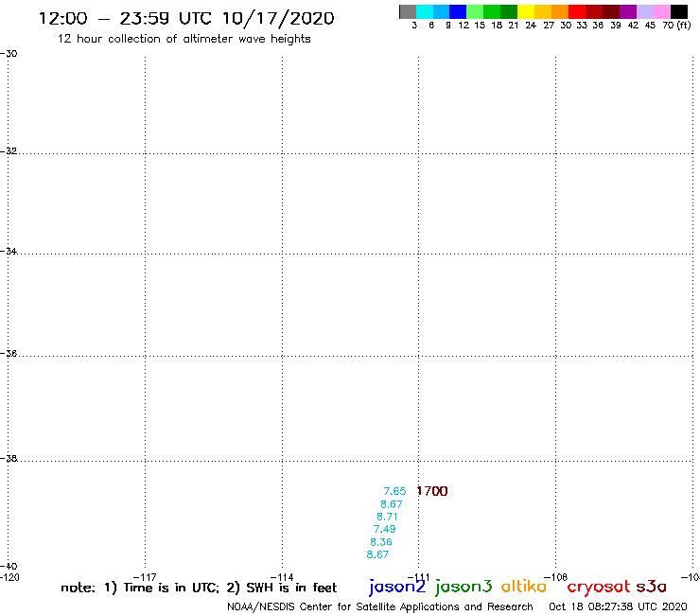Viewport: 700px width, 615px height.
Task: Click the -117 longitude axis label
Action: [x=145, y=577]
